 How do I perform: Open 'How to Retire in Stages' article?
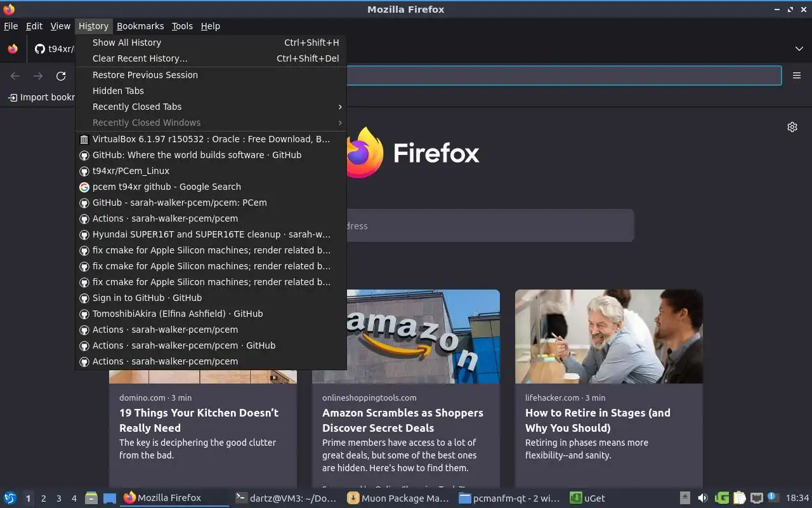click(x=598, y=420)
